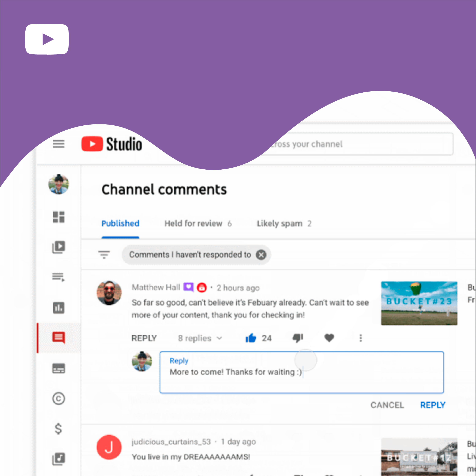Expand the 8 replies thread

click(x=200, y=338)
